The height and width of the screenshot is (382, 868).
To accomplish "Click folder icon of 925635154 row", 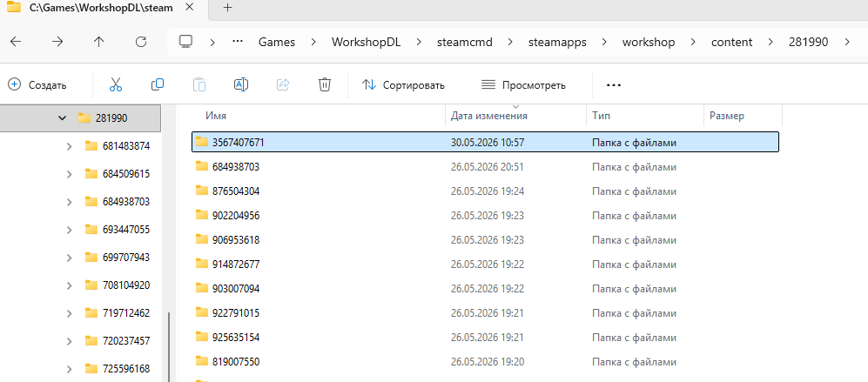I will [x=201, y=337].
